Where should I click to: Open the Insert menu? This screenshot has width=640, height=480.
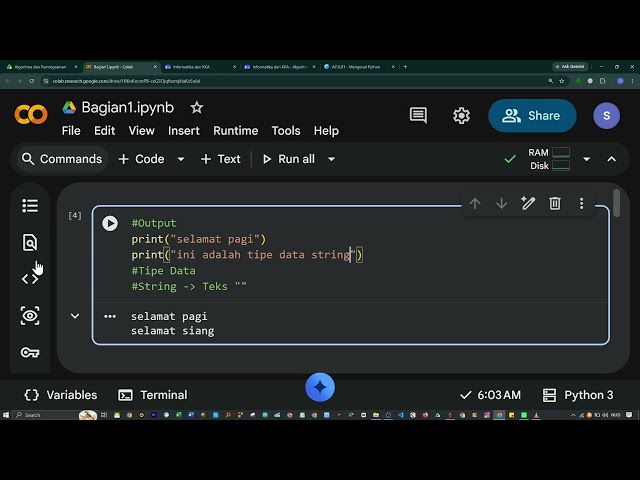[184, 131]
